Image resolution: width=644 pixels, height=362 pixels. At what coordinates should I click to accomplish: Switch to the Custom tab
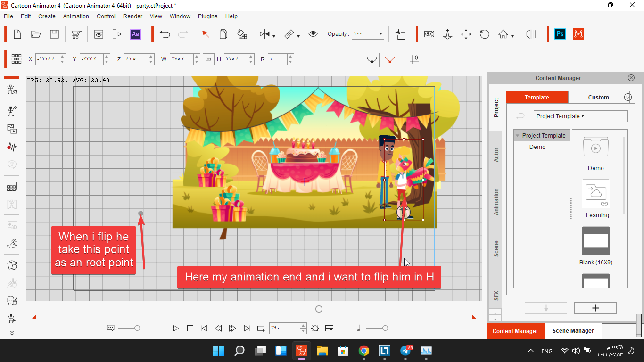coord(599,97)
